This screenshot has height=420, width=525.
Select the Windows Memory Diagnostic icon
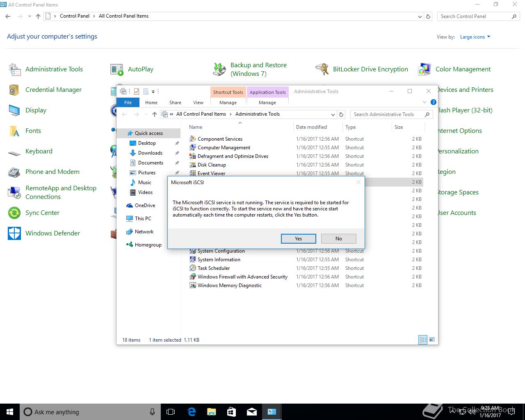pos(193,285)
